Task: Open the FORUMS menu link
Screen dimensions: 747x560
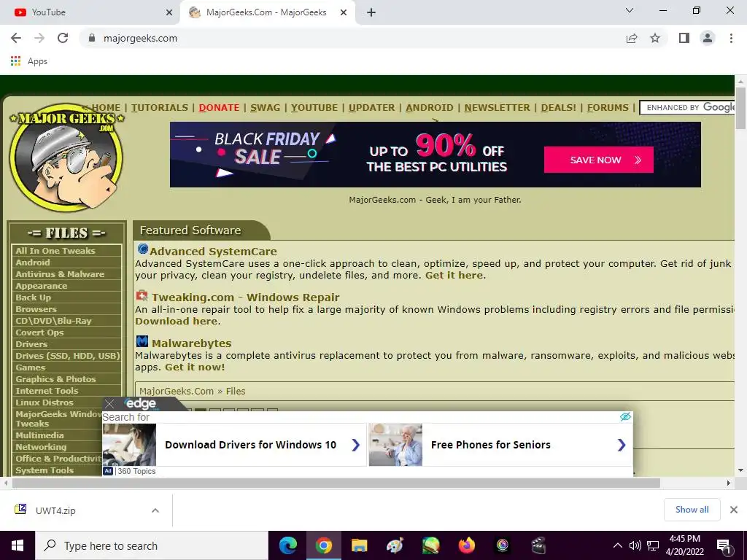Action: [608, 108]
